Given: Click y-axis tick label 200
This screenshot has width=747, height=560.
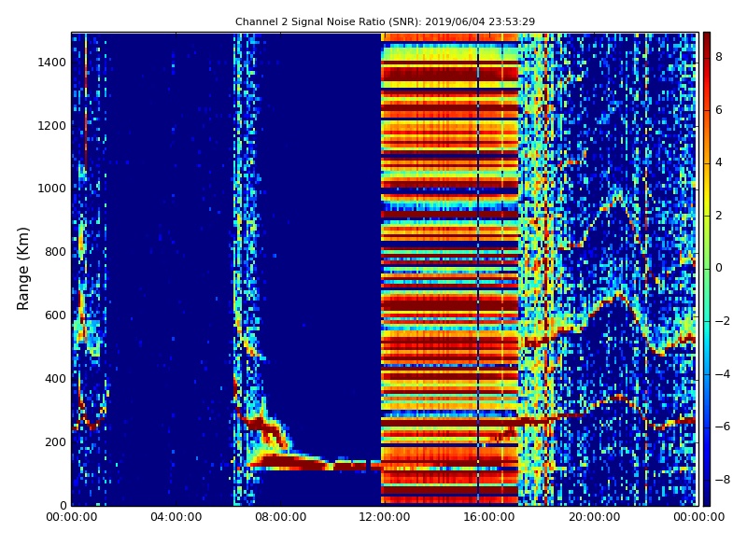Looking at the screenshot, I should pyautogui.click(x=56, y=441).
